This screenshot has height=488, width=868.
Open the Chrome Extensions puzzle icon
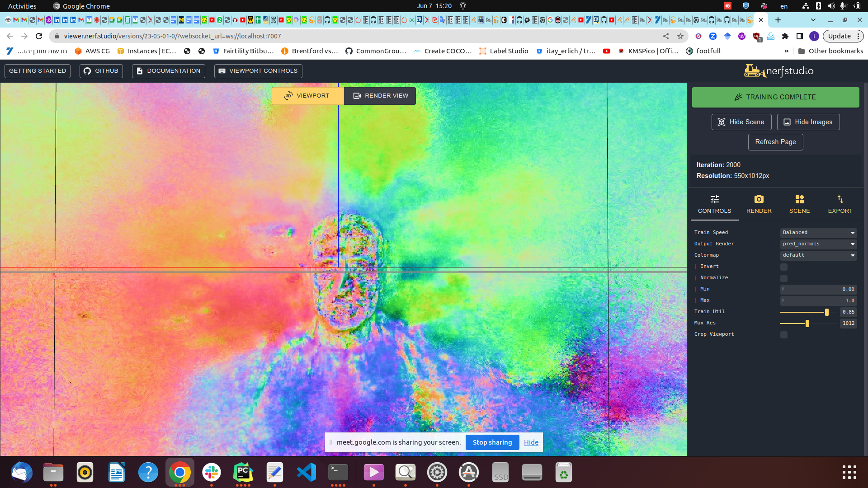tap(785, 36)
